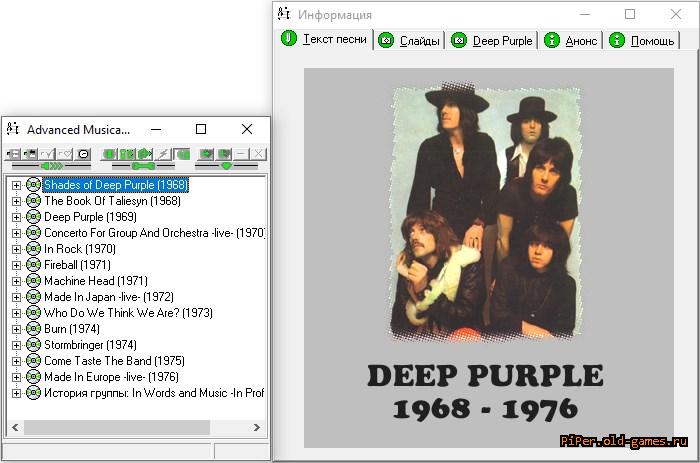700x463 pixels.
Task: Select Made In Europe -live- (1976) row
Action: [111, 377]
